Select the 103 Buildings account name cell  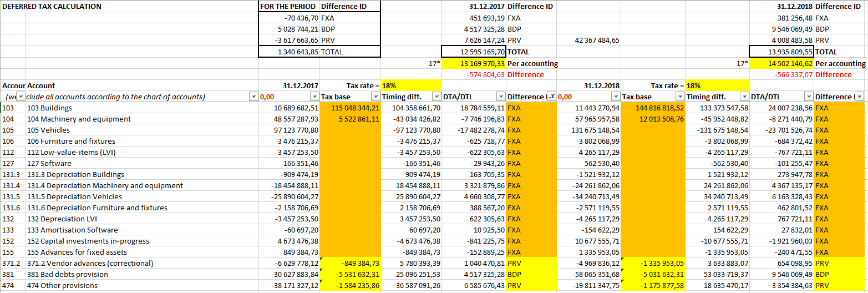click(50, 108)
